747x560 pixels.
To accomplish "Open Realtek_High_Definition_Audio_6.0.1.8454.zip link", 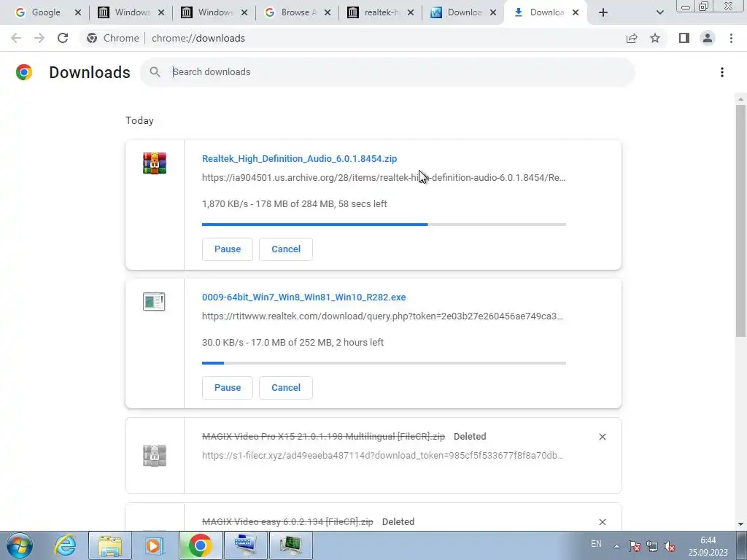I will (299, 158).
